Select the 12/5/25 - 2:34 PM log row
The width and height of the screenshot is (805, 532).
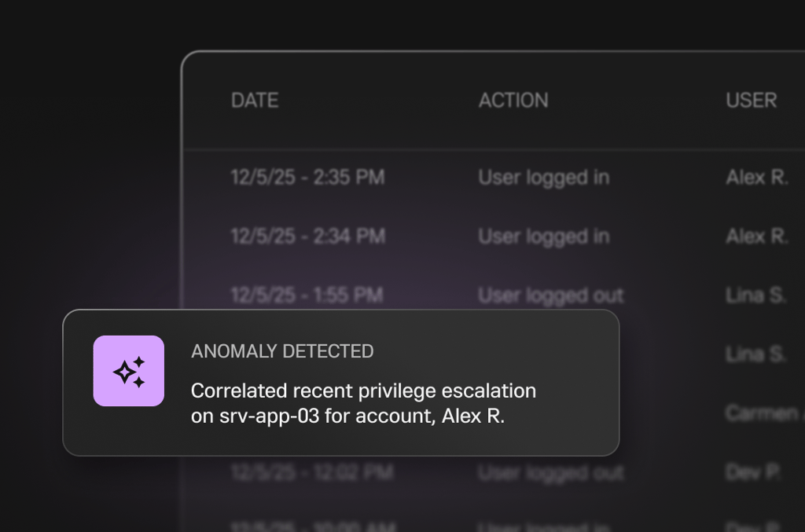click(307, 237)
